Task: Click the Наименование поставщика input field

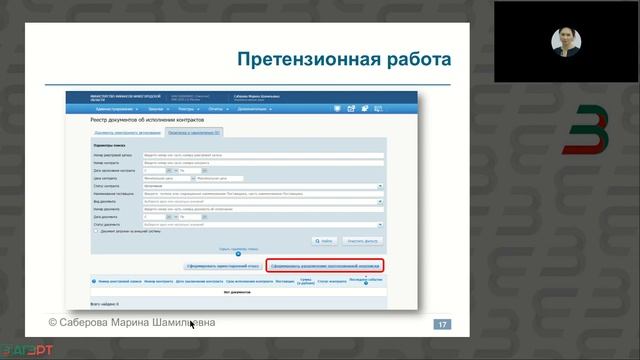Action: click(x=263, y=194)
